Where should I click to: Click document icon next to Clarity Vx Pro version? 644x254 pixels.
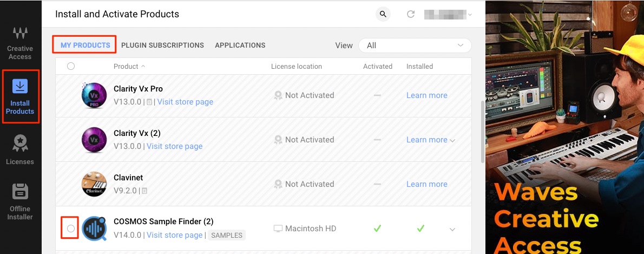coord(149,102)
